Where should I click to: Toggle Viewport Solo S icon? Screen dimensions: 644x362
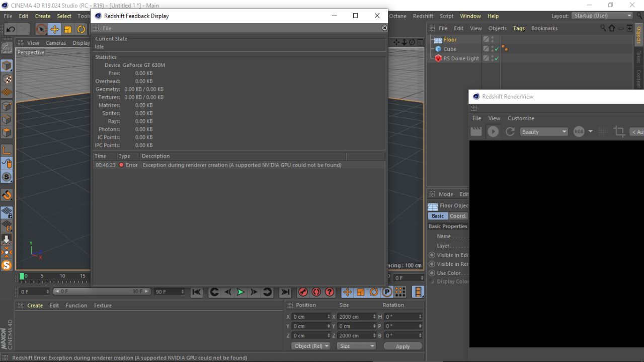click(x=7, y=177)
